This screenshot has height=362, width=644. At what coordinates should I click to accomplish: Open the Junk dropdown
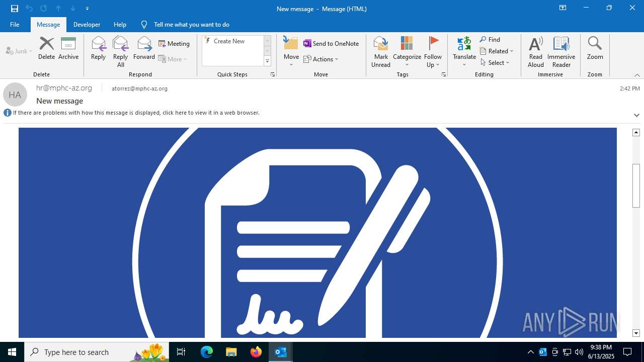click(x=19, y=51)
